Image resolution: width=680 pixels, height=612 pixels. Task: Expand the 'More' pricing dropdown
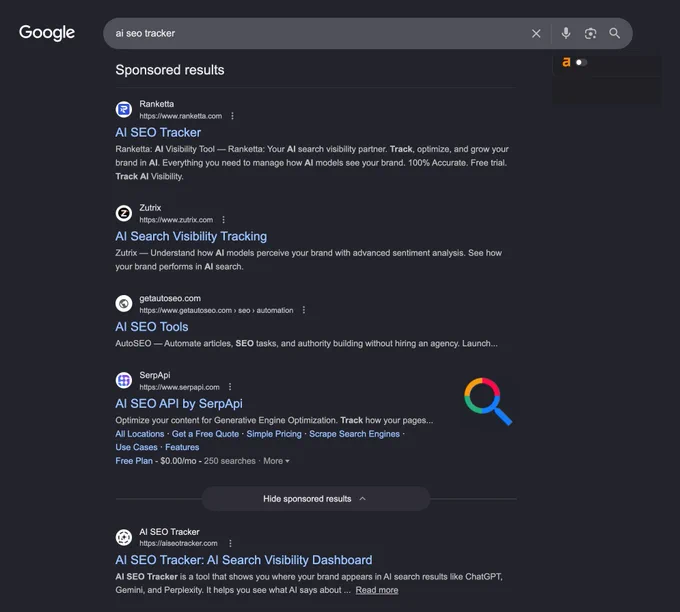click(x=276, y=461)
